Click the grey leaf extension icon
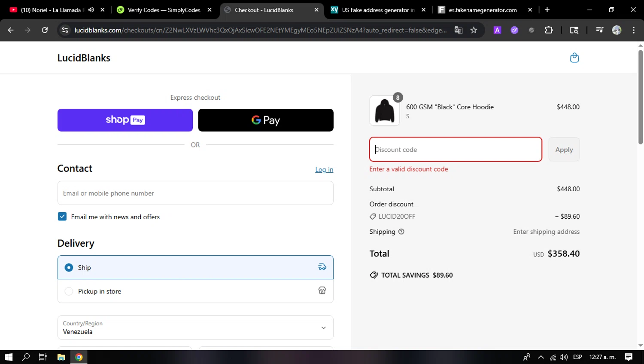644x364 pixels. [532, 30]
